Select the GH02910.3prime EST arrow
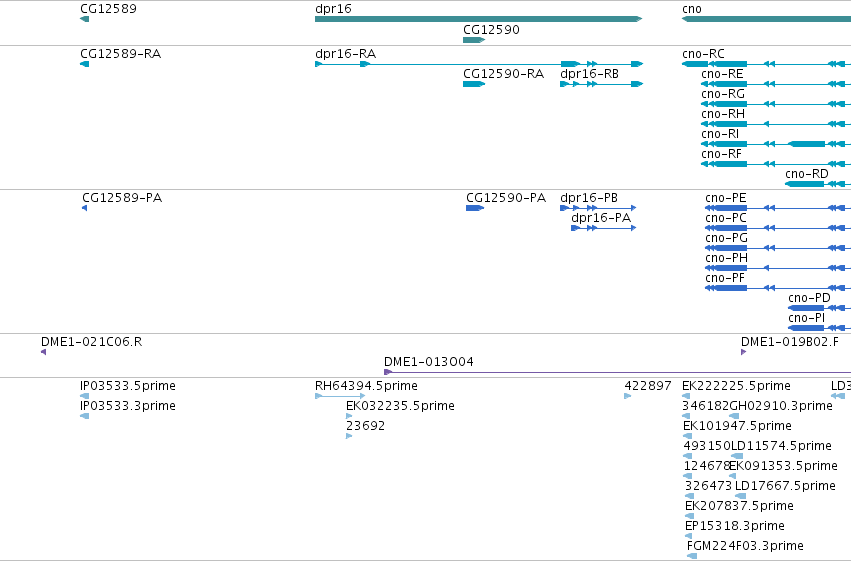This screenshot has height=561, width=851. coord(734,417)
